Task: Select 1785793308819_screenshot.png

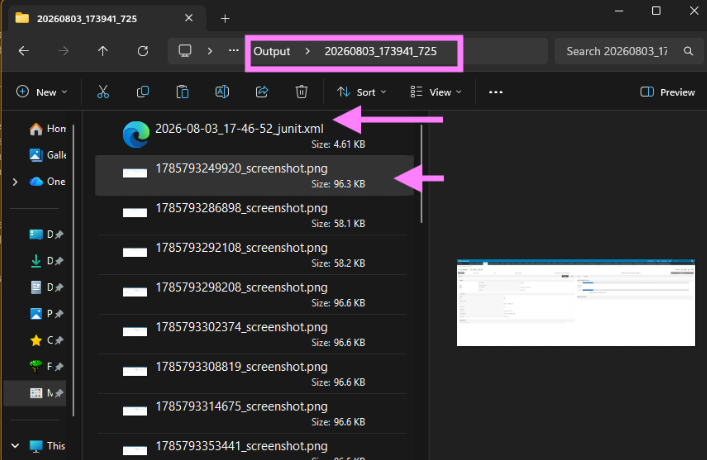Action: coord(252,374)
